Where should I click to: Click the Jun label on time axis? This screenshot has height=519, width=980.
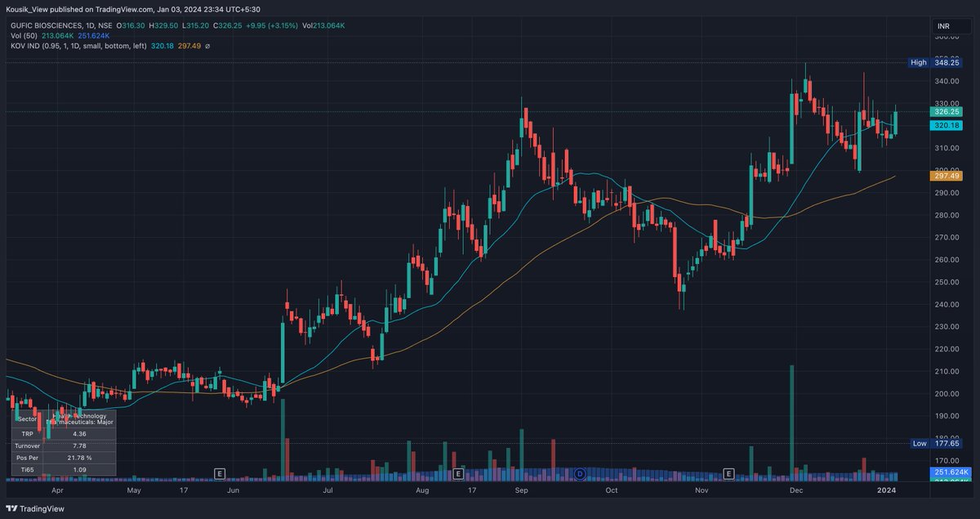(x=233, y=492)
